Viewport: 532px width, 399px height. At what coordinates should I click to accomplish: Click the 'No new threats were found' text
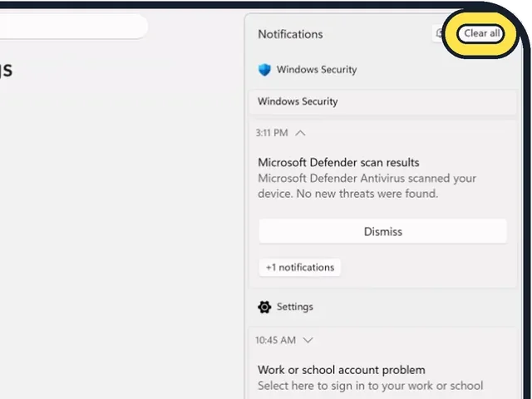click(367, 194)
